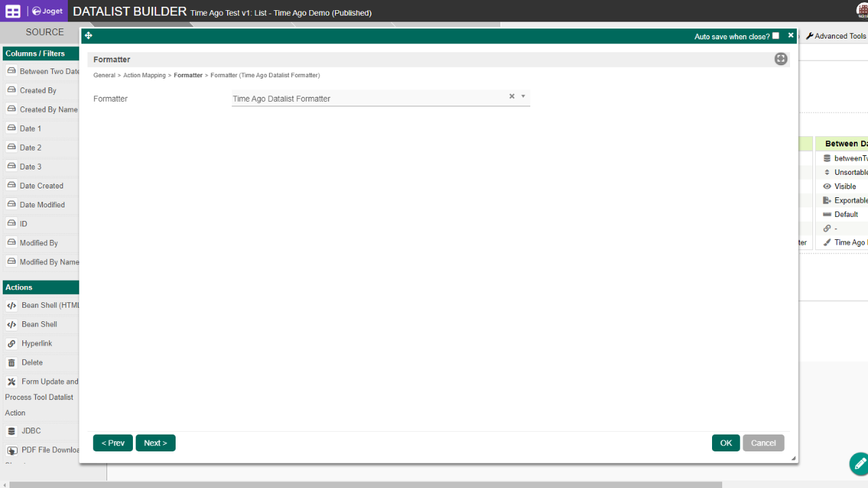
Task: Click the horizontal scrollbar at bottom
Action: coord(366,485)
